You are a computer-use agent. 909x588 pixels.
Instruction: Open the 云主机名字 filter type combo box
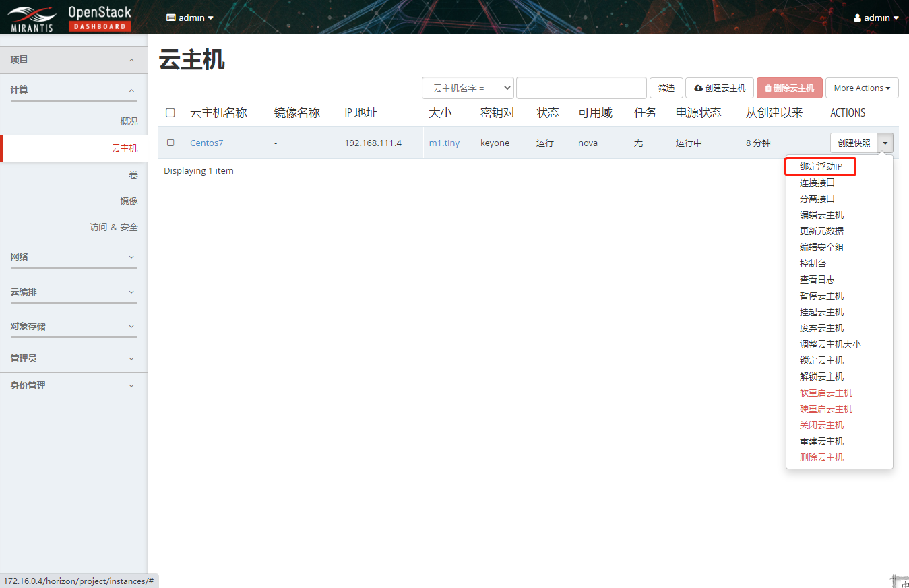(x=468, y=88)
